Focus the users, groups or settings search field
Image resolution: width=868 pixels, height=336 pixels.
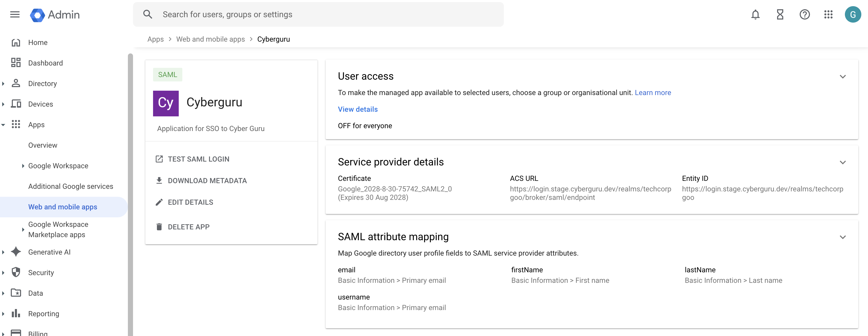coord(324,14)
